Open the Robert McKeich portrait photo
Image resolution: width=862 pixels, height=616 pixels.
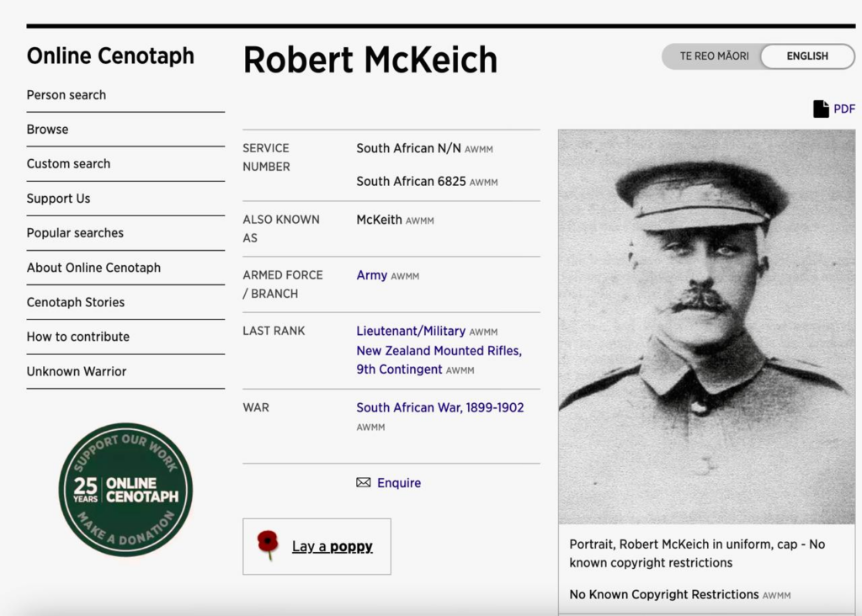[706, 327]
